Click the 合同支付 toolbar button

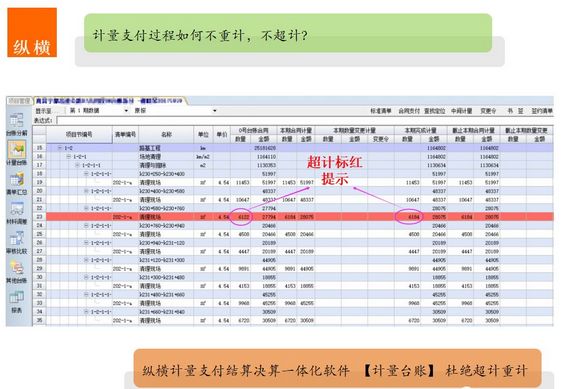coord(409,111)
